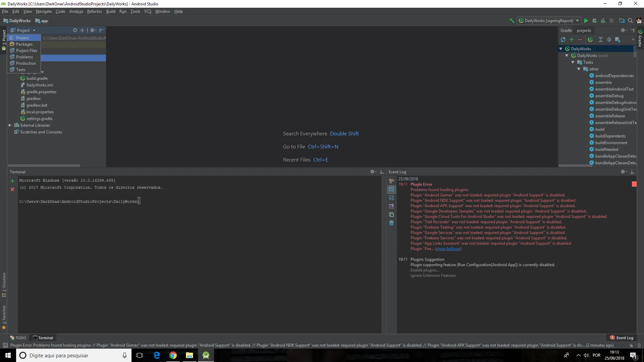Image resolution: width=644 pixels, height=362 pixels.
Task: Click the green Run button
Action: click(x=586, y=21)
